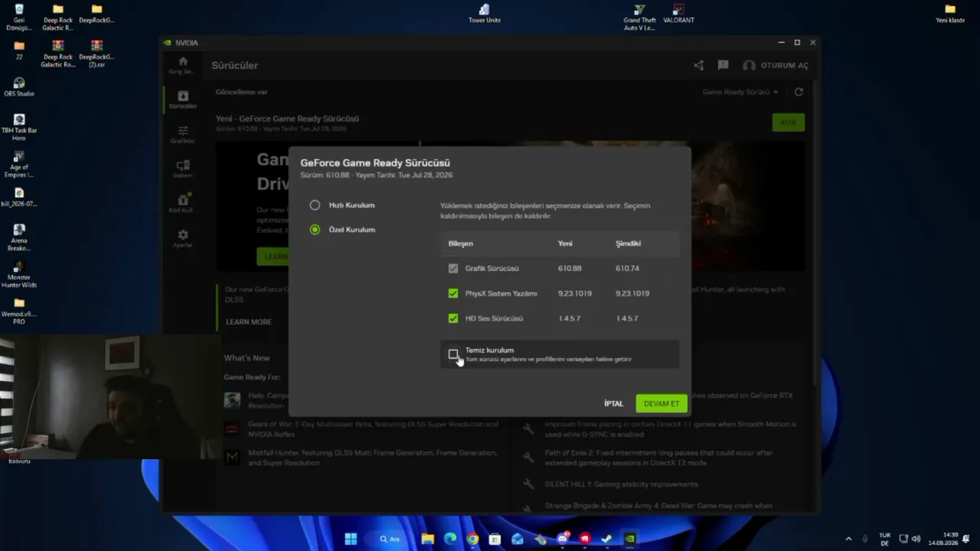Open the Kod Kullan gift icon
980x551 pixels.
[182, 201]
